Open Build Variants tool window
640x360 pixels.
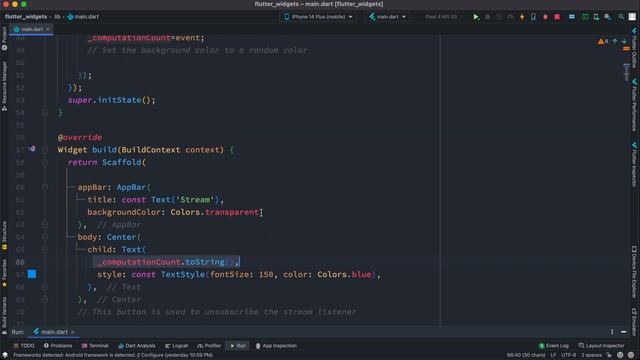4,316
